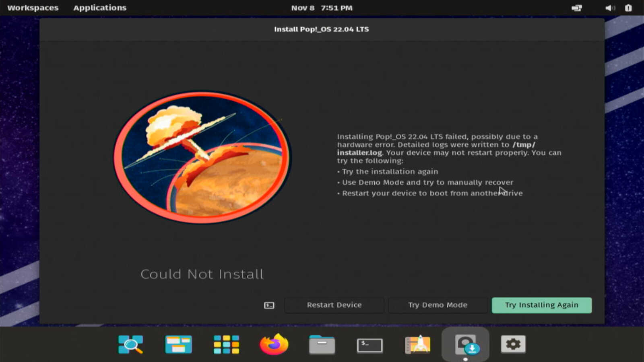Launch Terminal from the dock

pos(370,345)
